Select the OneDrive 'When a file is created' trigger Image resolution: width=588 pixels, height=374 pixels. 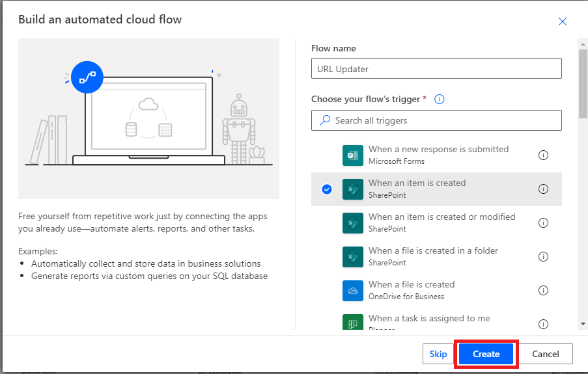point(412,285)
